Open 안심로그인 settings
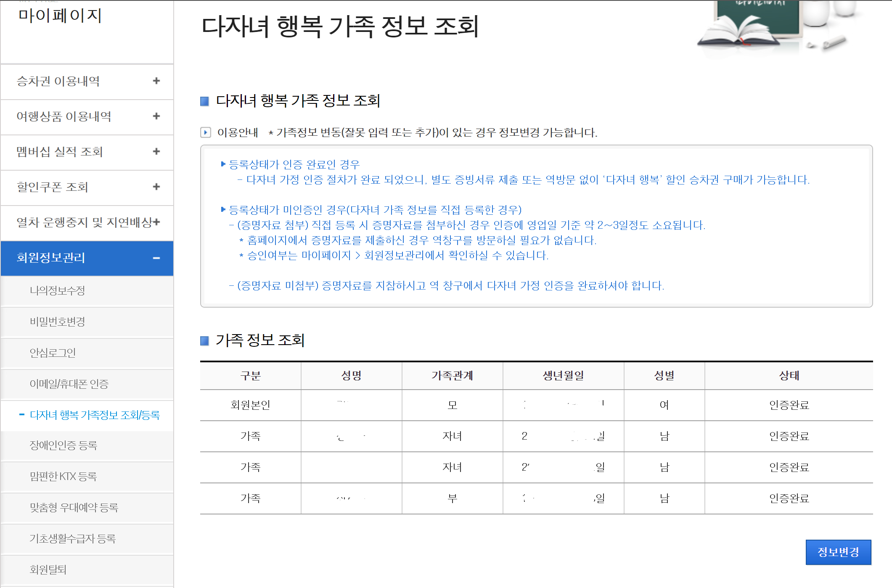892x588 pixels. point(53,353)
